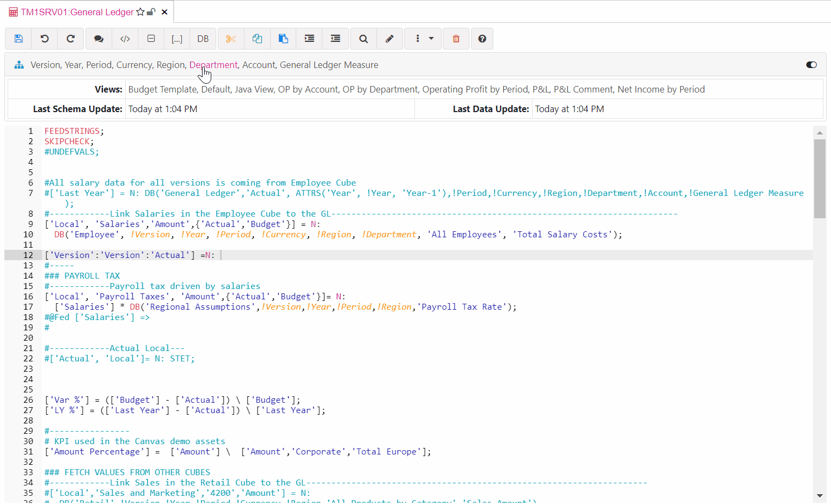The width and height of the screenshot is (831, 504).
Task: Open the Budget Template view
Action: (x=162, y=89)
